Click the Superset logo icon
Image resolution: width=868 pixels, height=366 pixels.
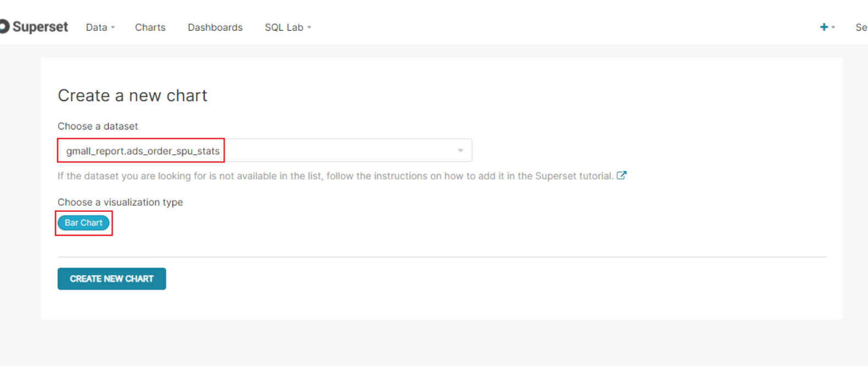coord(4,26)
